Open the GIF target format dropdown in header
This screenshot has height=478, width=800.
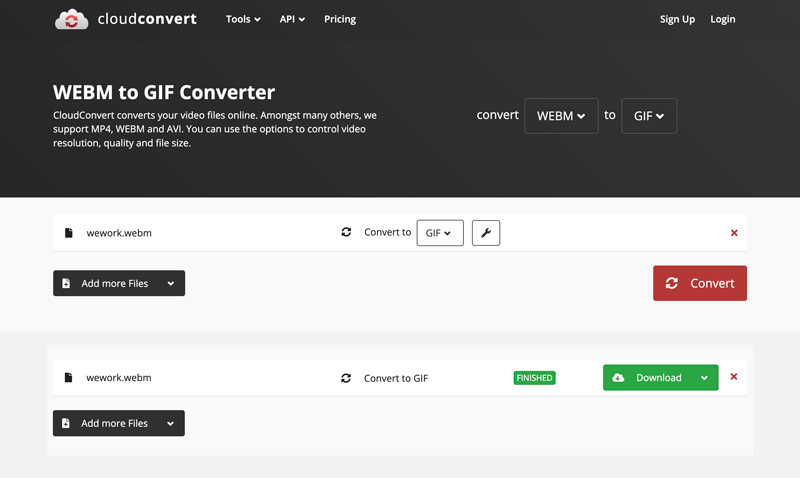pos(649,116)
